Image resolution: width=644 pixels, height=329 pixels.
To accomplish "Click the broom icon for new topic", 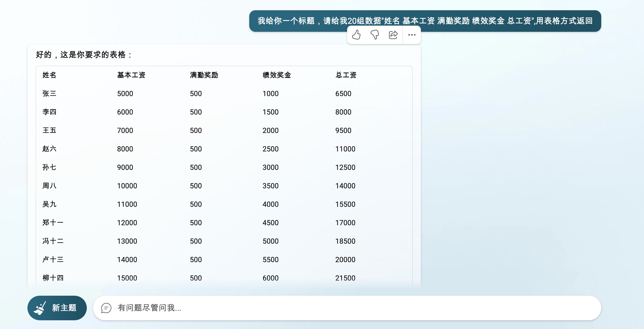I will click(40, 308).
